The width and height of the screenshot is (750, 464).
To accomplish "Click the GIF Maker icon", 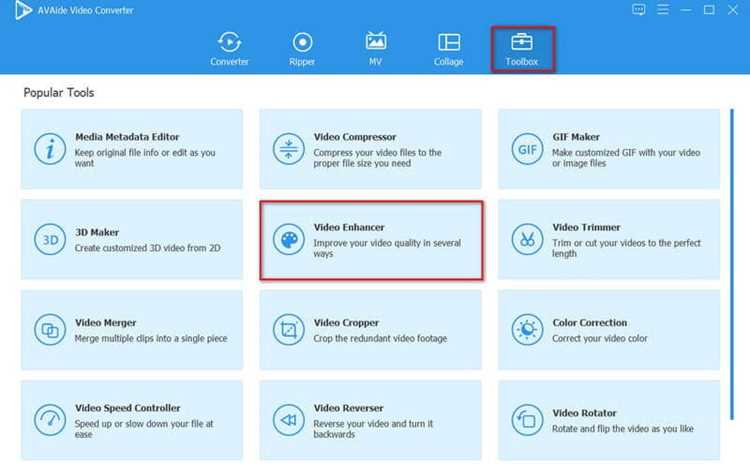I will [x=527, y=149].
